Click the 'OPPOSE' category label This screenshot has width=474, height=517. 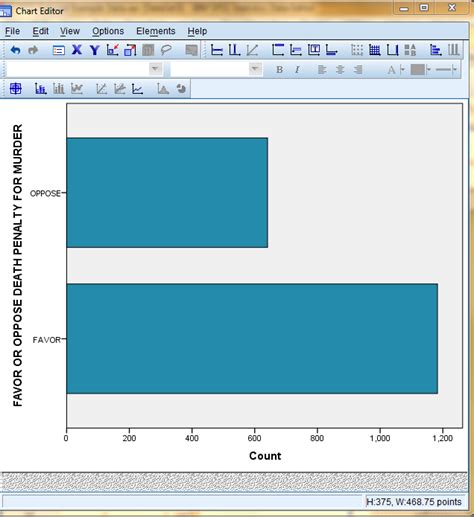pos(45,193)
